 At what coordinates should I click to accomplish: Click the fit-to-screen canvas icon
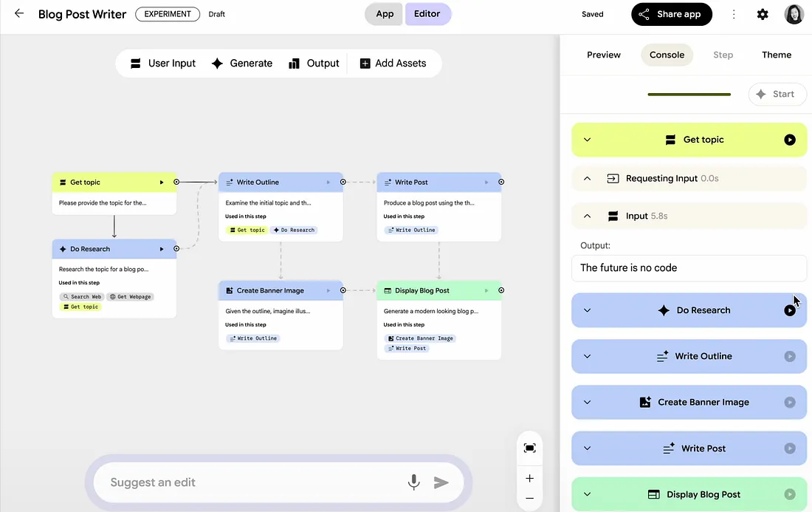click(x=529, y=448)
